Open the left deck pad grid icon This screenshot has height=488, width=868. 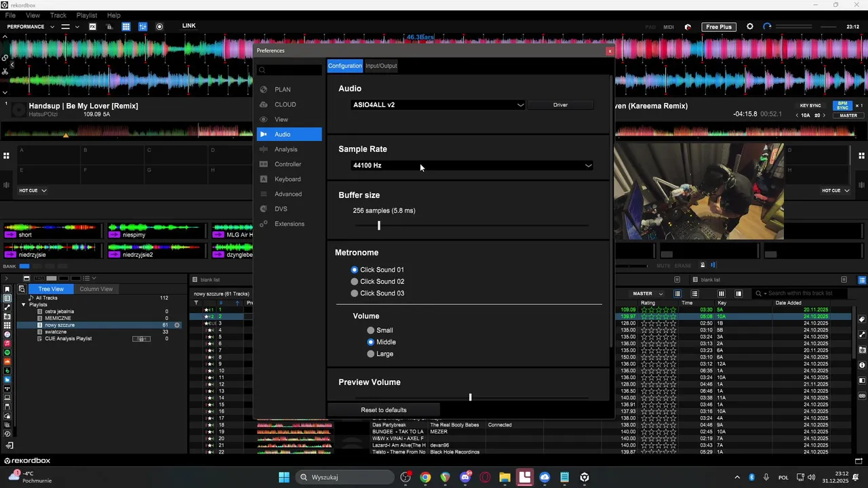click(6, 156)
